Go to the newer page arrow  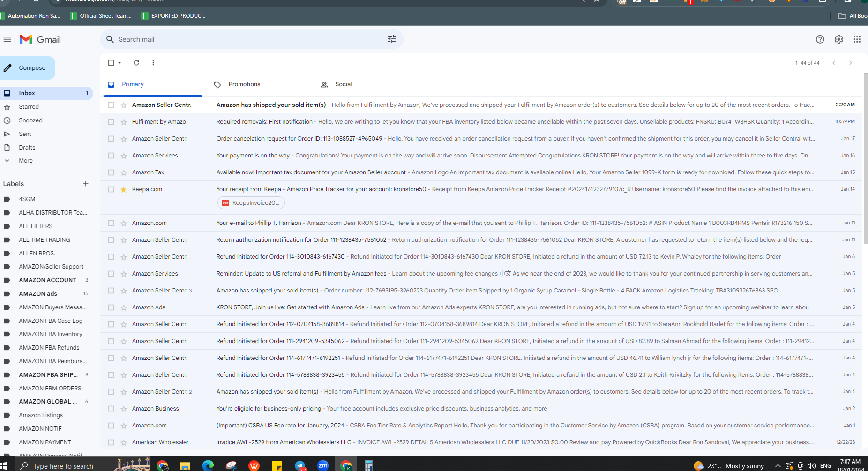[x=834, y=63]
